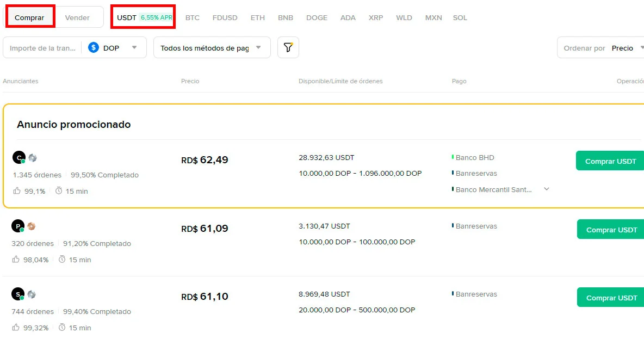644x357 pixels.
Task: Click the badge next to advertiser S
Action: click(x=32, y=294)
